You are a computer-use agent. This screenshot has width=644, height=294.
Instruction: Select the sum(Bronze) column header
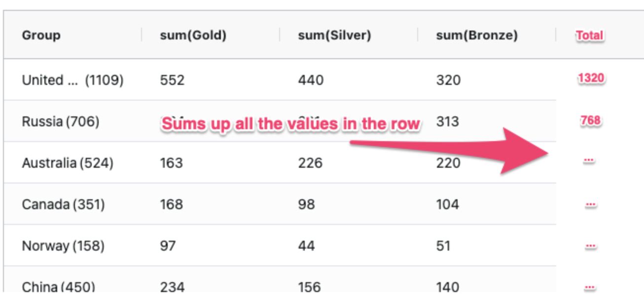point(477,36)
